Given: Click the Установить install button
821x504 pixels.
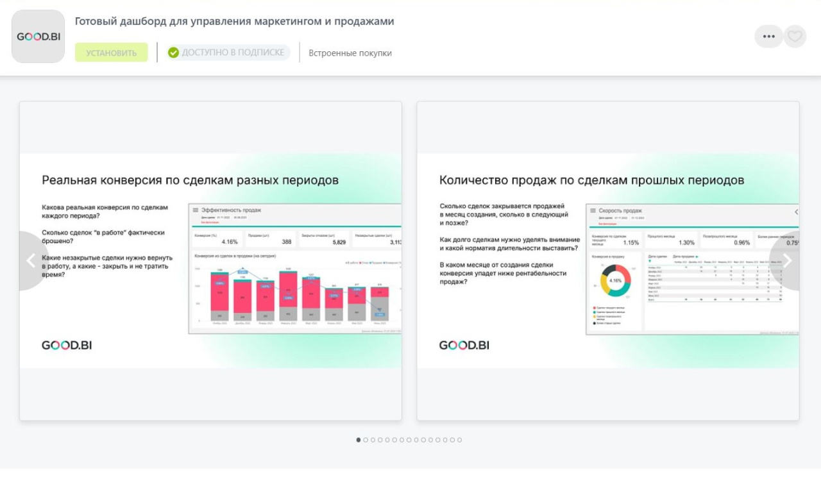Looking at the screenshot, I should point(112,53).
